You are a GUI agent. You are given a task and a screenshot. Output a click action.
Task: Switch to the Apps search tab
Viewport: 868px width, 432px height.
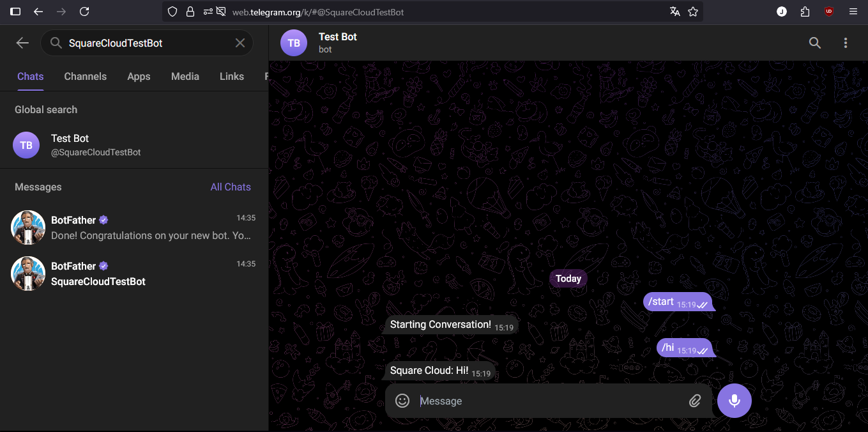(x=139, y=76)
